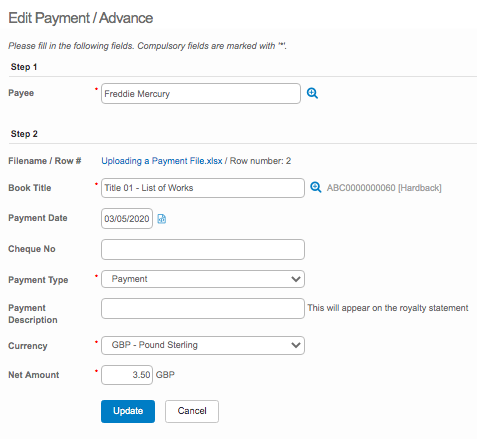The image size is (477, 439).
Task: Focus the Payee field Freddie Mercury
Action: (201, 94)
